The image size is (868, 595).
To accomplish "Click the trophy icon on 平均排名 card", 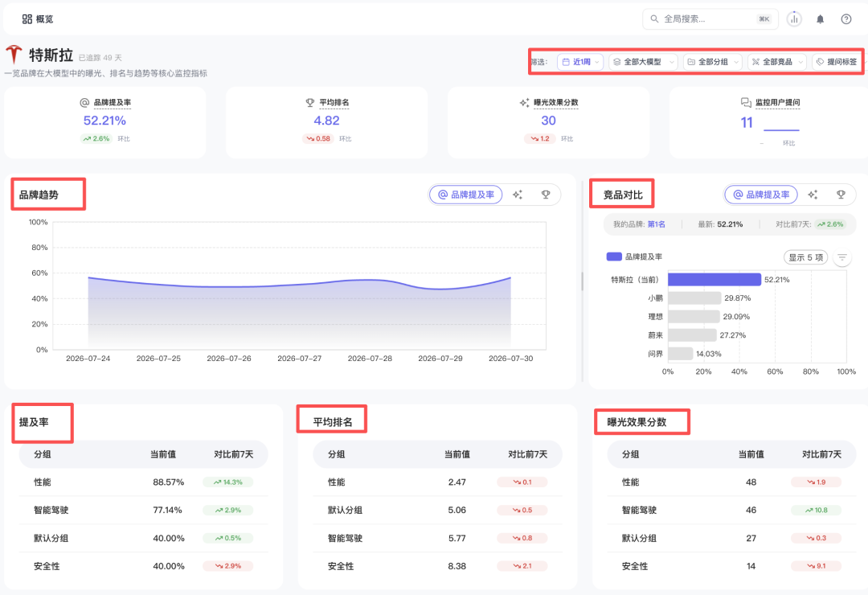I will (x=310, y=102).
